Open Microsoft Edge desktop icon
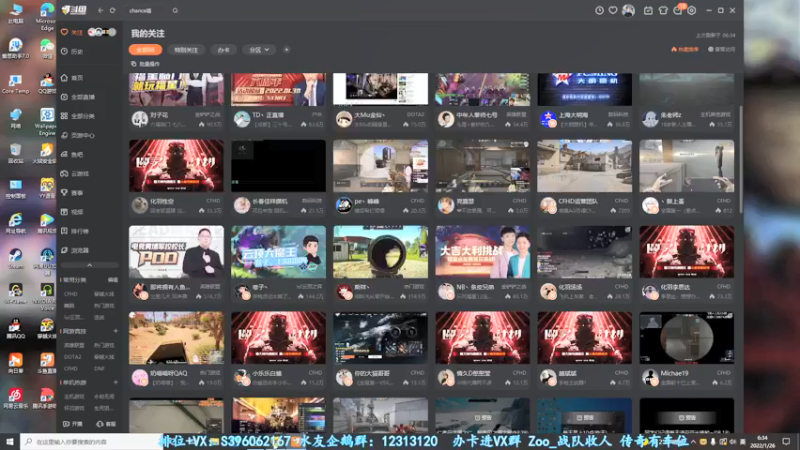The image size is (800, 450). coord(46,16)
